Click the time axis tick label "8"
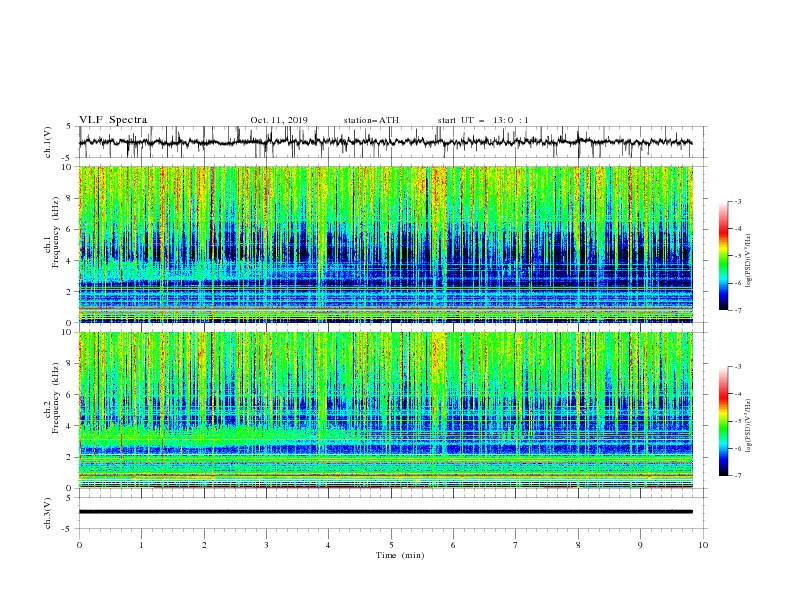 click(x=578, y=545)
